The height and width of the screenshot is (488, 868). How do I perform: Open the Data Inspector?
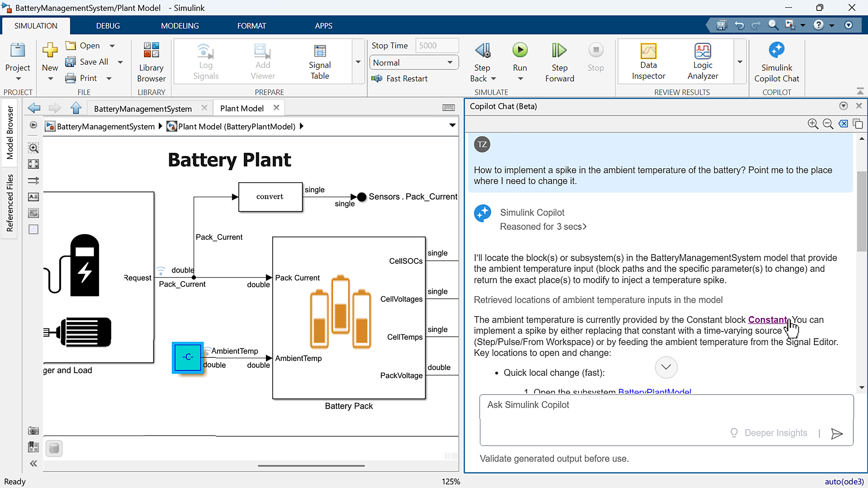point(648,61)
